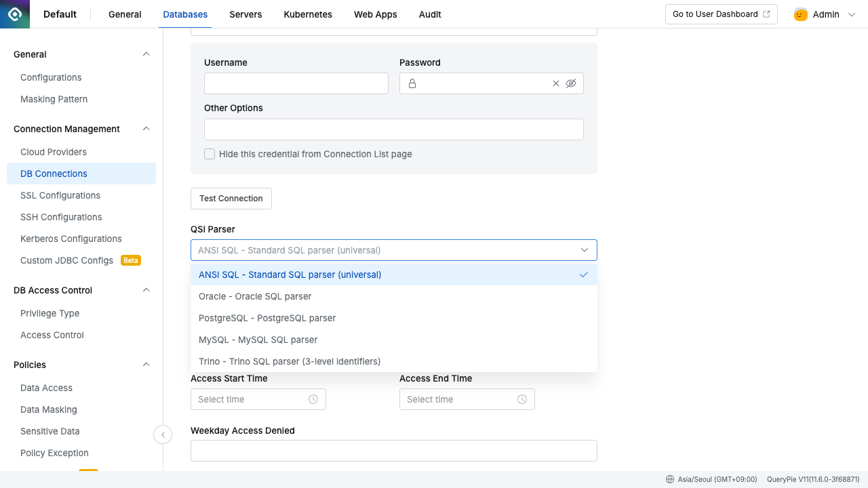The width and height of the screenshot is (868, 488).
Task: Click the lock icon in Password field
Action: pyautogui.click(x=412, y=83)
